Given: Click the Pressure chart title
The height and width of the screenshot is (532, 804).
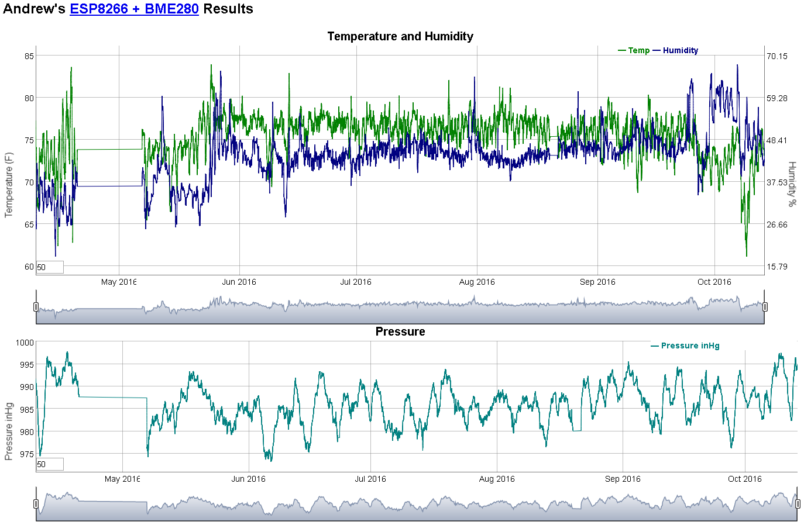Looking at the screenshot, I should (400, 331).
